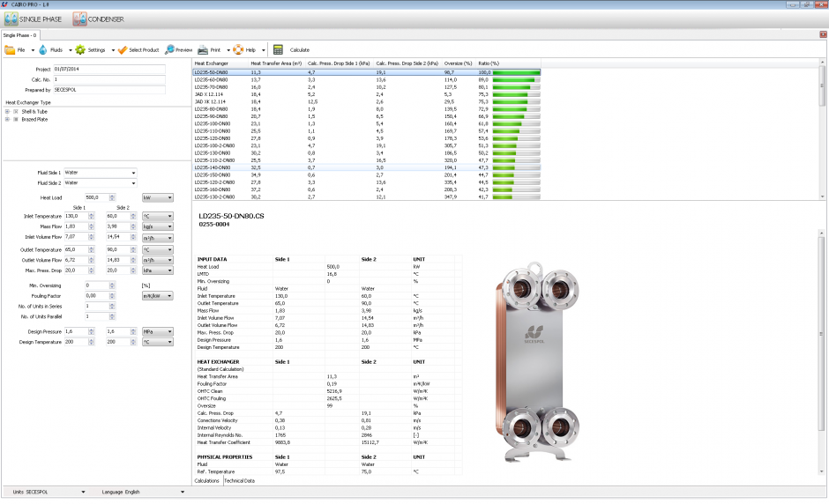Click the File folder icon

(10, 49)
